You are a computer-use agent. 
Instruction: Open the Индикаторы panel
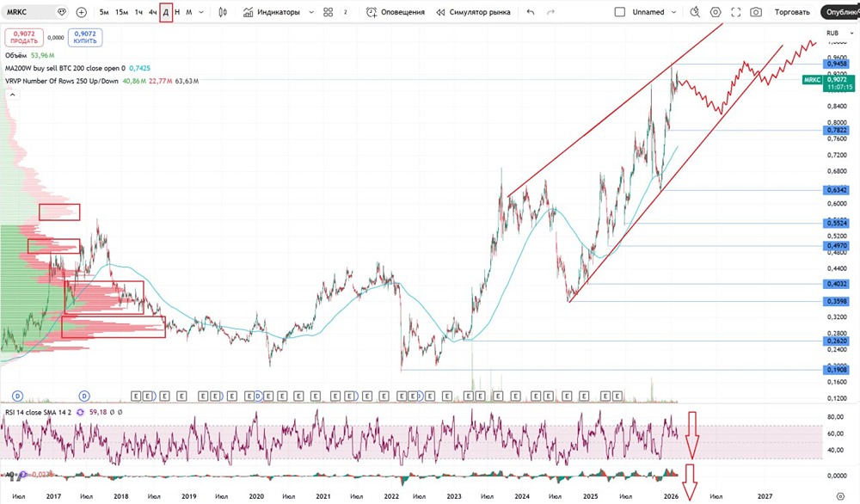click(x=272, y=12)
